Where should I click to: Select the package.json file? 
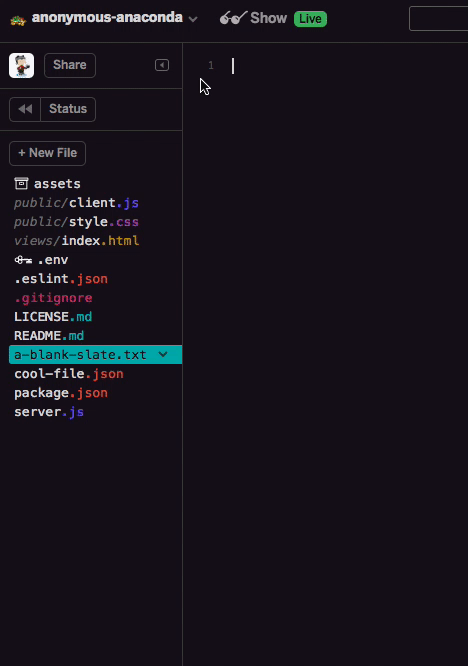click(61, 393)
